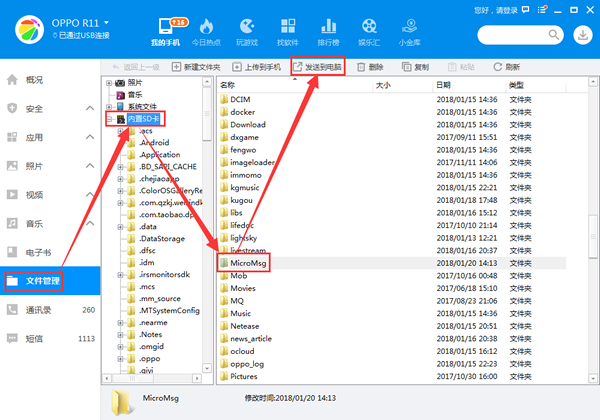This screenshot has width=600, height=420.
Task: Select the MicroMsg folder in file list
Action: coord(246,262)
